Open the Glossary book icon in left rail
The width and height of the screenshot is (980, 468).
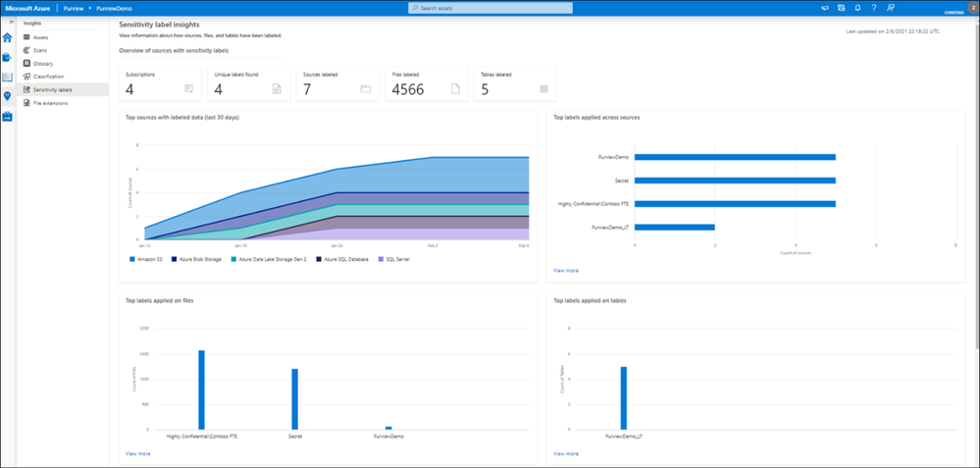coord(8,77)
